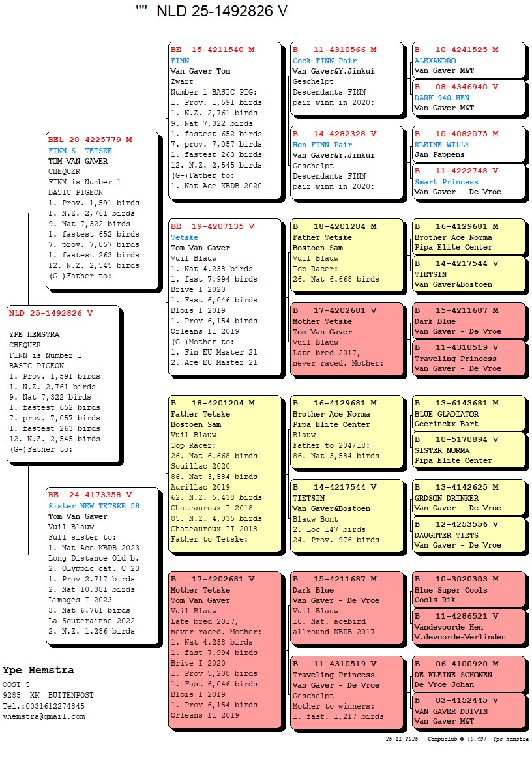Select the Blue Super Cools box
This screenshot has width=532, height=764.
click(x=467, y=589)
